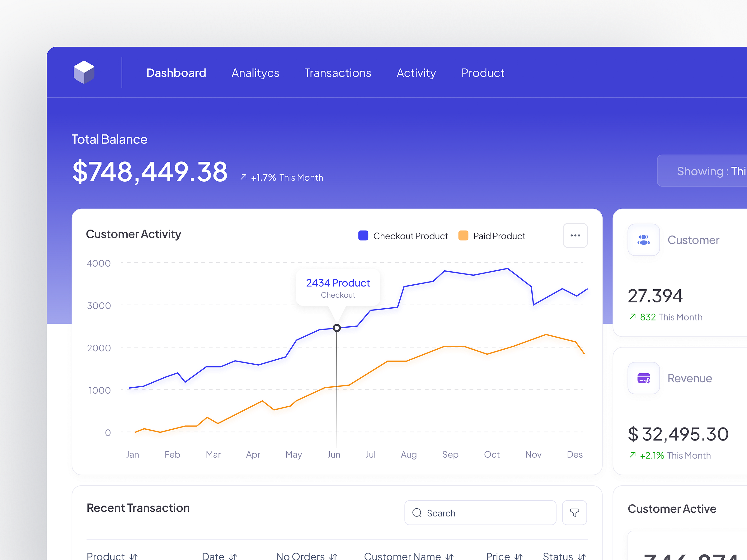Open the Customer Activity options ellipsis menu
Viewport: 747px width, 560px height.
pos(575,235)
